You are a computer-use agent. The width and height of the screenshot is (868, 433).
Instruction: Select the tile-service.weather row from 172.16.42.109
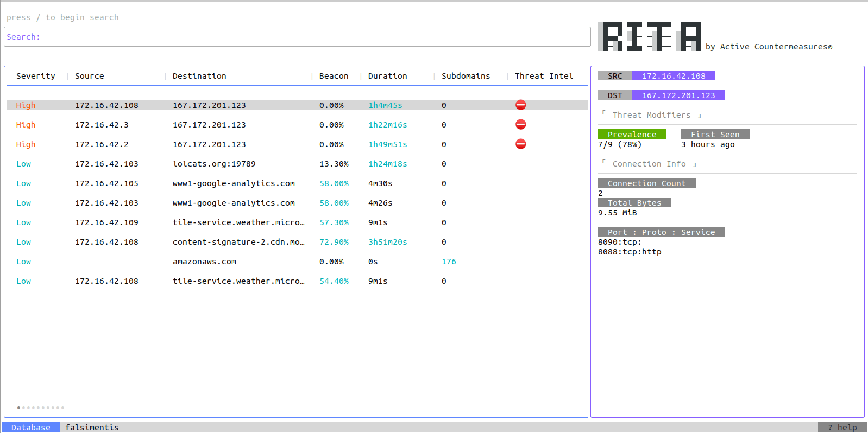(297, 222)
